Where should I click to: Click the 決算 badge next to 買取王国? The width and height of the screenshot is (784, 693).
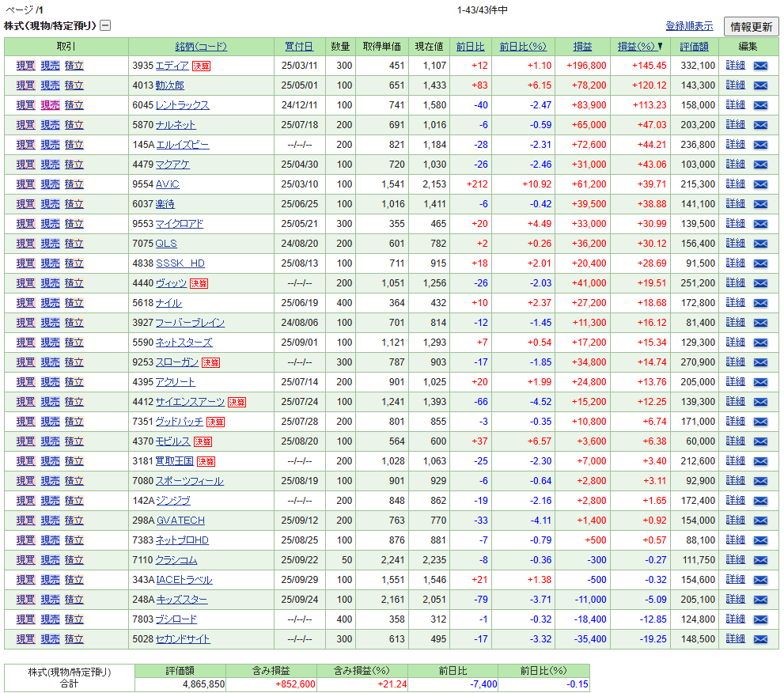206,461
